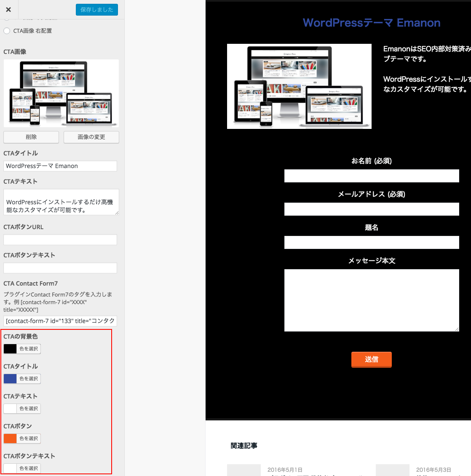471x476 pixels.
Task: Open the white CTAテキスト color swatch
Action: click(x=10, y=409)
